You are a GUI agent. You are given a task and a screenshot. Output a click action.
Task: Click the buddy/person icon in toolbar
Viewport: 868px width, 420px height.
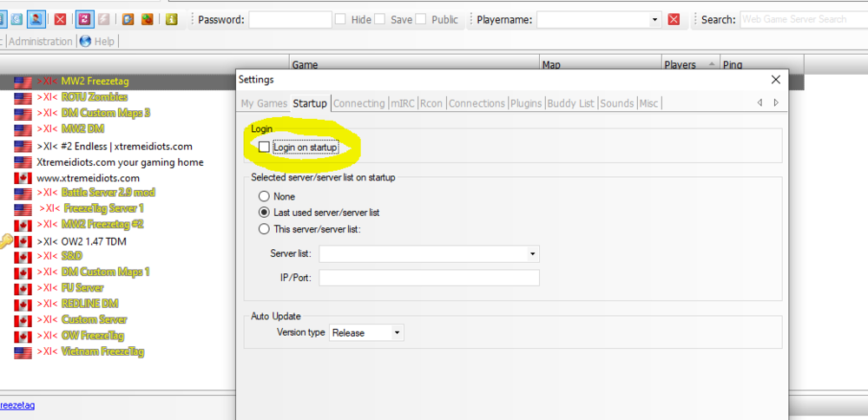point(37,19)
